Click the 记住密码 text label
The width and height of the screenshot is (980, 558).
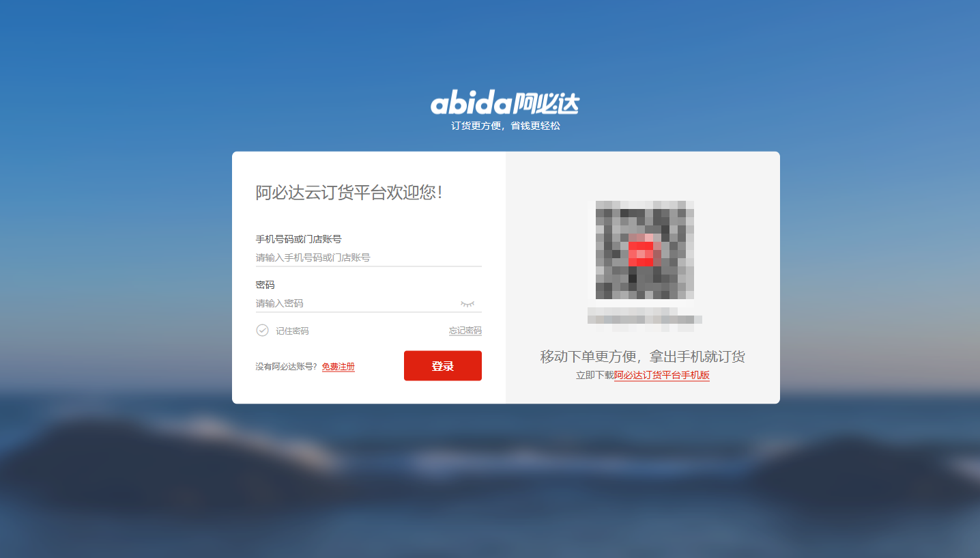[292, 331]
